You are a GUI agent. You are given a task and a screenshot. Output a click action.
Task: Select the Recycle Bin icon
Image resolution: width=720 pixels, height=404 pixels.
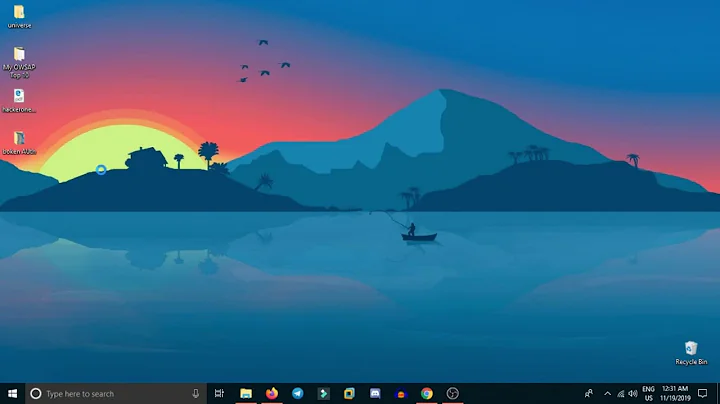click(x=691, y=353)
